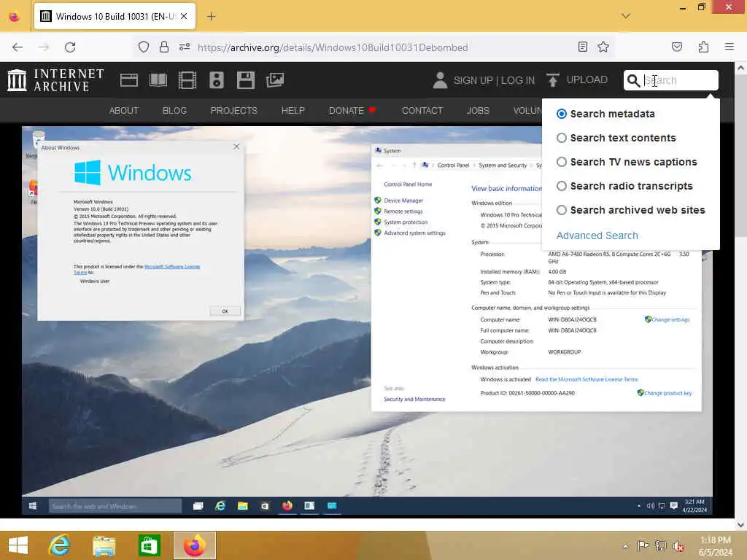Close the Windows 10 Build 10031 tab
The image size is (747, 560).
pos(184,16)
